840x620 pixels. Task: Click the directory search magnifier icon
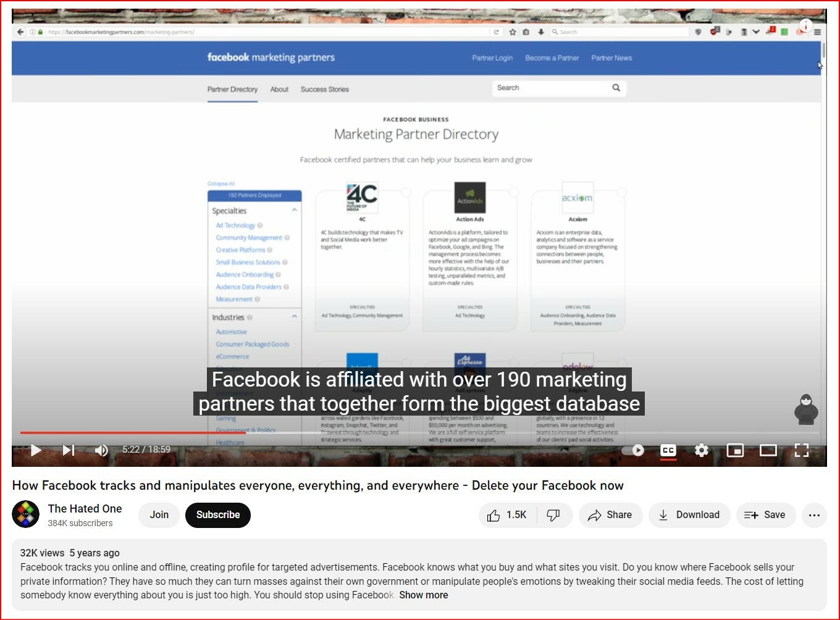(616, 88)
